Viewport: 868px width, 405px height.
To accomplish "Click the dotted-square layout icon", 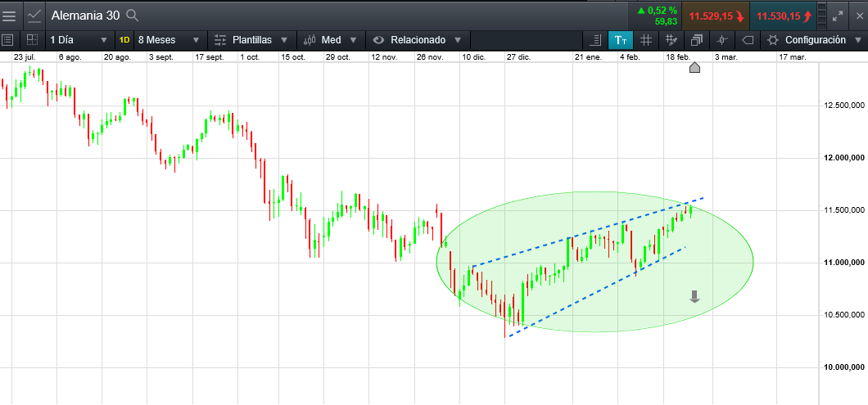I will point(32,40).
